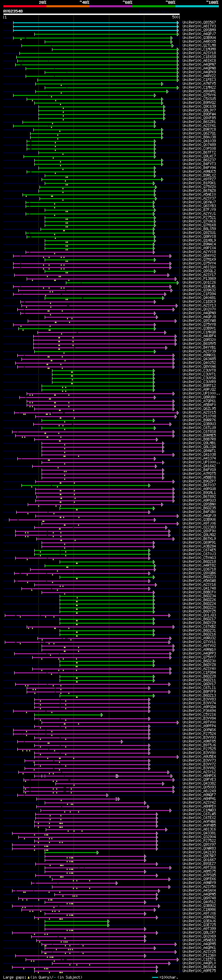Select the UniRef100_Q07489 label
Image resolution: width=222 pixels, height=980 pixels.
(x=199, y=145)
